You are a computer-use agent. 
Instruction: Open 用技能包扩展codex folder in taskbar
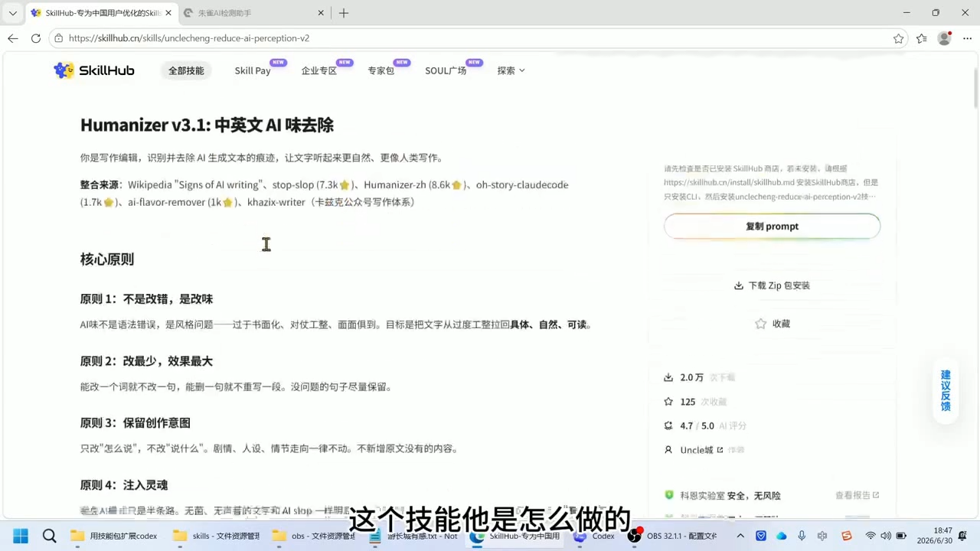[x=114, y=536]
